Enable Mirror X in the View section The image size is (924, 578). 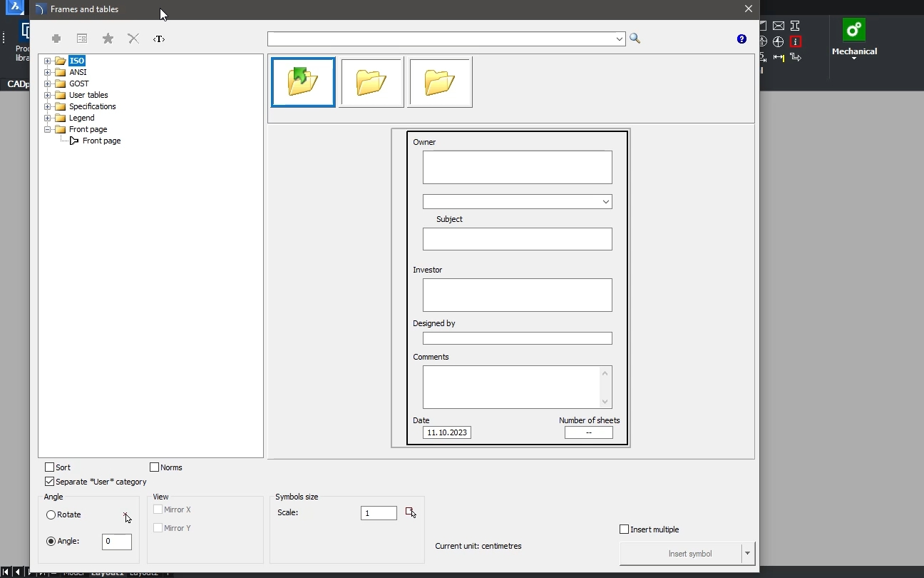coord(158,509)
